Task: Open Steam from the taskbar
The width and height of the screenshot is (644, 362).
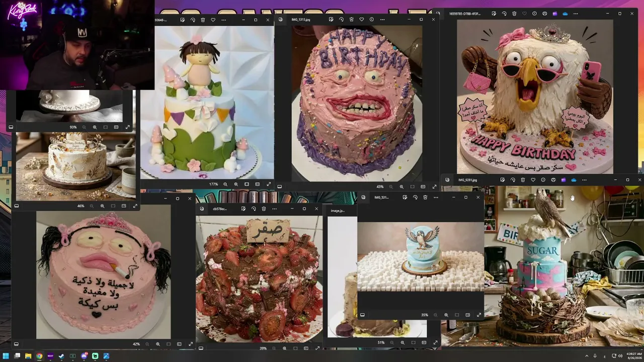Action: pos(61,356)
